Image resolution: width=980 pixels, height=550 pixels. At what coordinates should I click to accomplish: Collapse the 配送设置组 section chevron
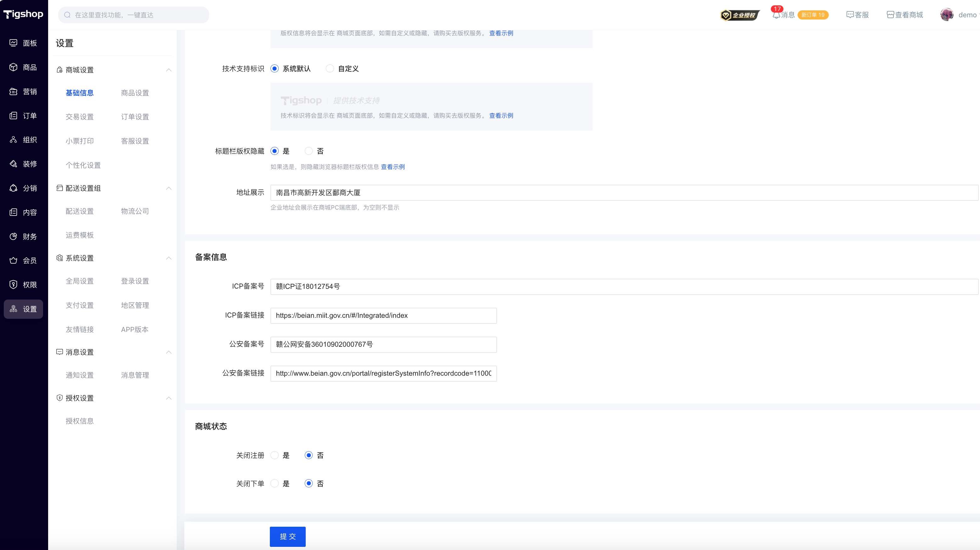[x=169, y=188]
